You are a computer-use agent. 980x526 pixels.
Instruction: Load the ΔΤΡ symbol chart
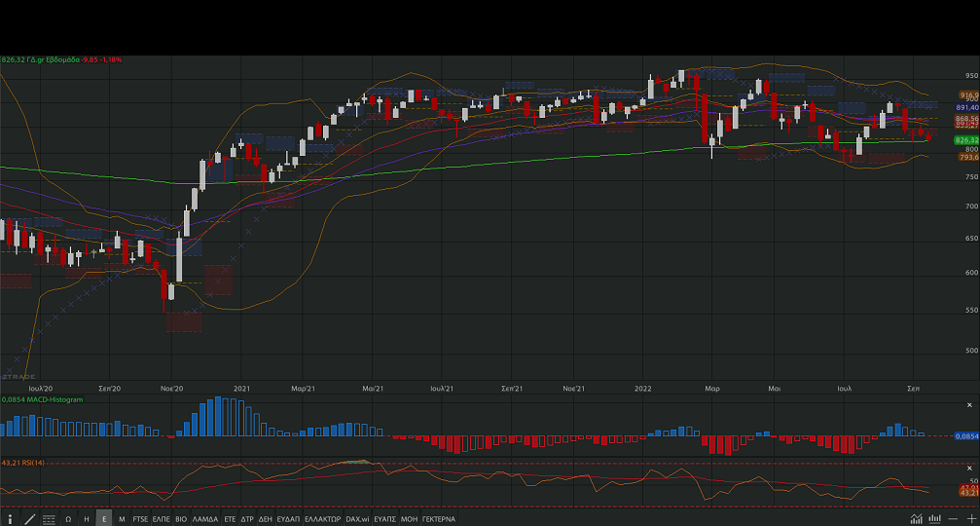click(247, 519)
